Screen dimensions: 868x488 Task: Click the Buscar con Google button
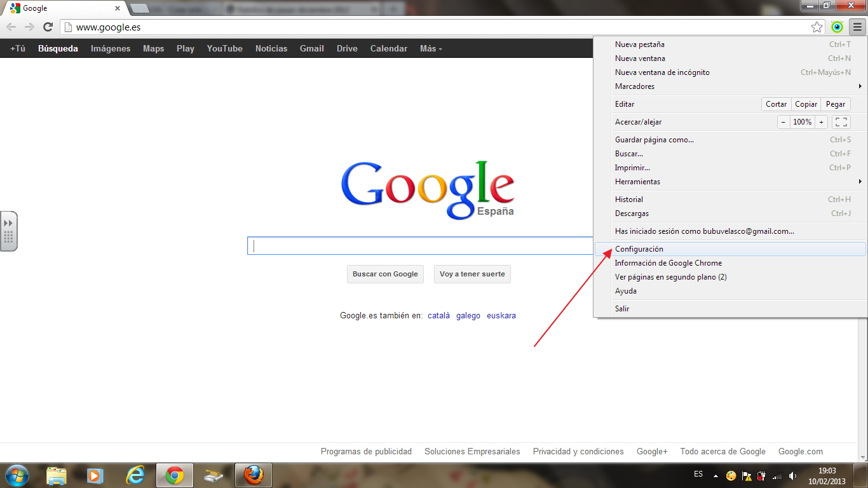coord(385,274)
